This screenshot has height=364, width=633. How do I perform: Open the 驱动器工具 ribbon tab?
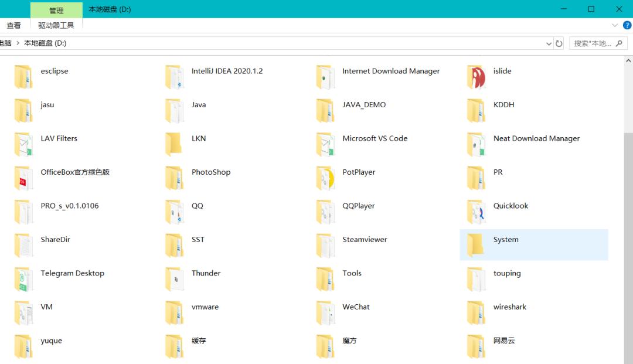tap(56, 25)
